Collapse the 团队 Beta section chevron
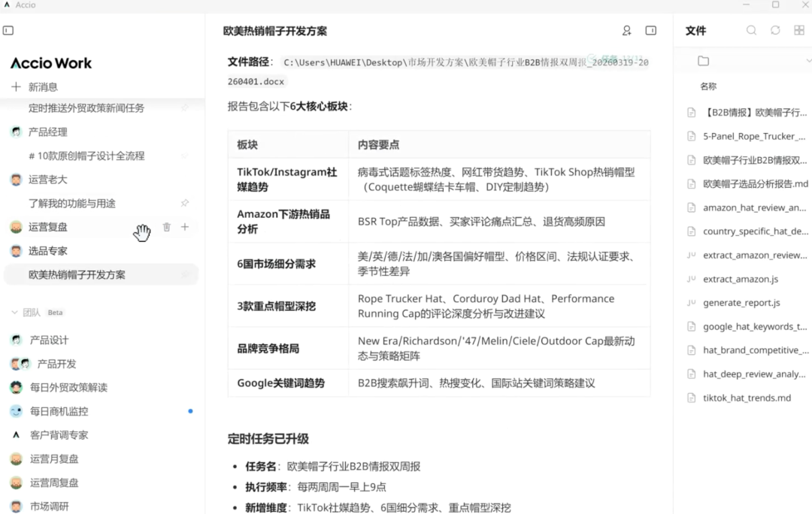 [x=14, y=312]
